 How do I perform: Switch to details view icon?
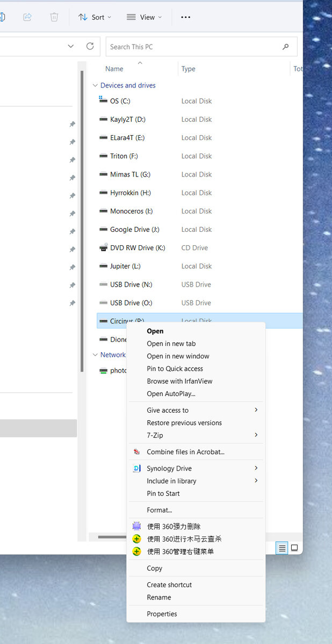tap(282, 548)
